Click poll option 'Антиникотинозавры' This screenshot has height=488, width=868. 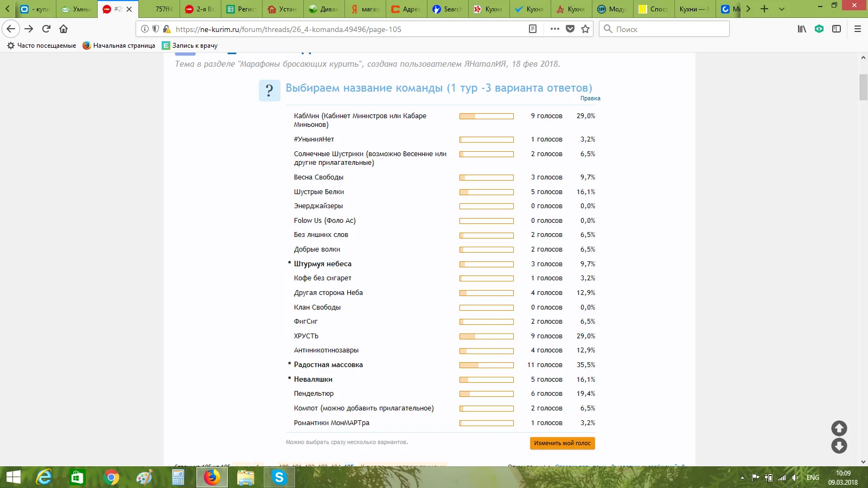pos(326,350)
